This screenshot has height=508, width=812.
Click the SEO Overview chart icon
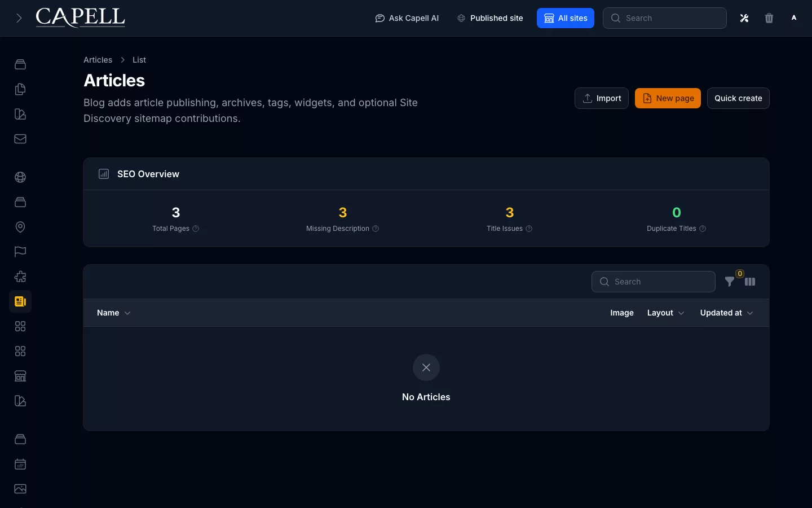tap(104, 174)
